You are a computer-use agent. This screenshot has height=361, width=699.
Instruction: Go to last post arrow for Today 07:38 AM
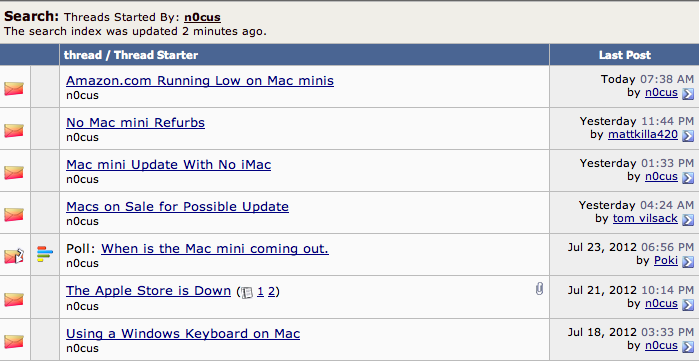tap(688, 94)
